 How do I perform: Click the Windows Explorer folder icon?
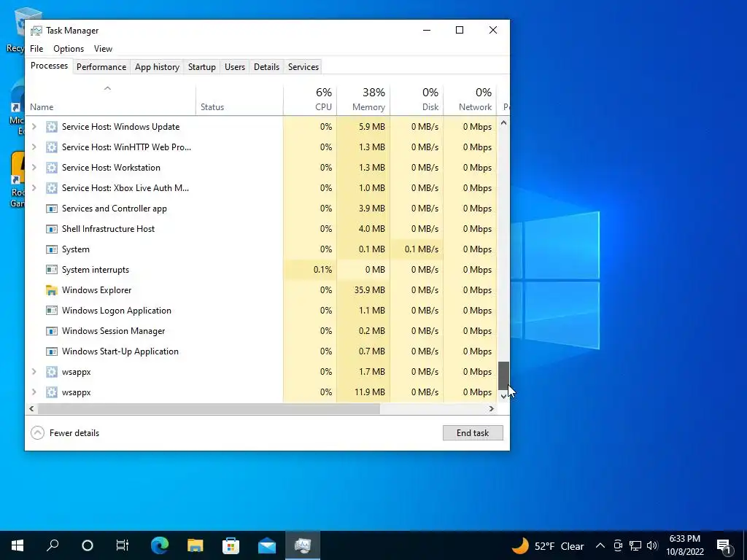point(52,290)
